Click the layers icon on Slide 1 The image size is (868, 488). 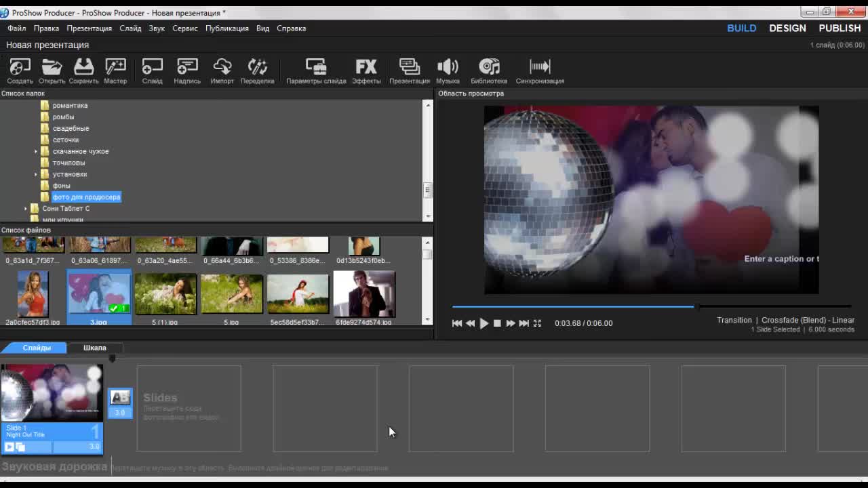pyautogui.click(x=20, y=447)
